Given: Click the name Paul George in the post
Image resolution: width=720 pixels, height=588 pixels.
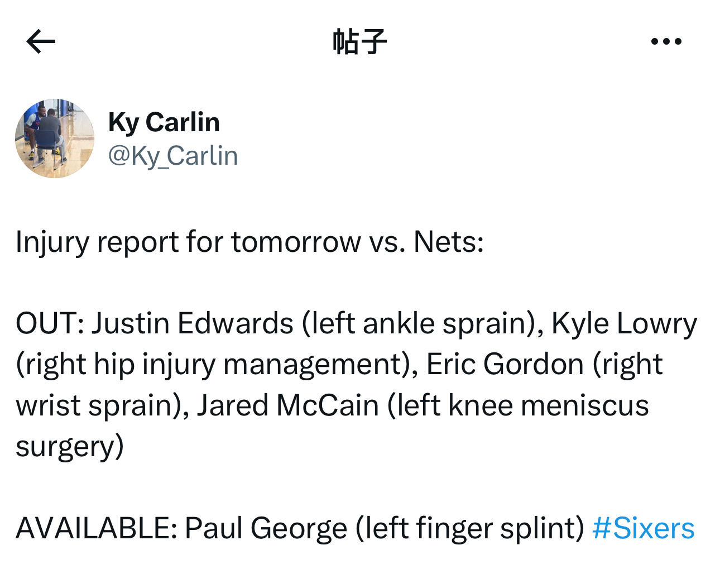Looking at the screenshot, I should click(x=266, y=528).
